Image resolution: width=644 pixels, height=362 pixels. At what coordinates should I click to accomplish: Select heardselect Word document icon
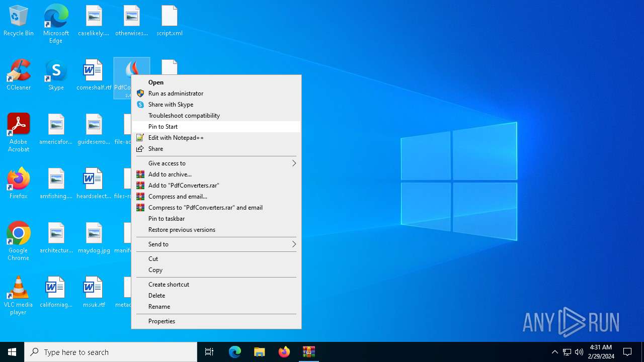[x=94, y=184]
